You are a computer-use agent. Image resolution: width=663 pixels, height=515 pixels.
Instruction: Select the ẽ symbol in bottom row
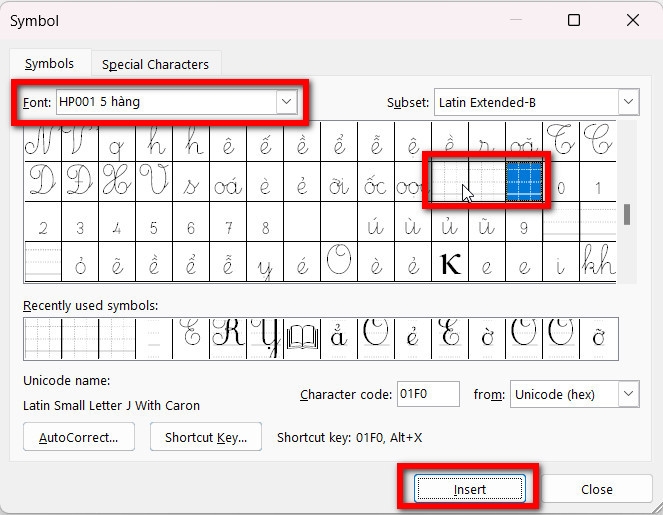click(117, 262)
